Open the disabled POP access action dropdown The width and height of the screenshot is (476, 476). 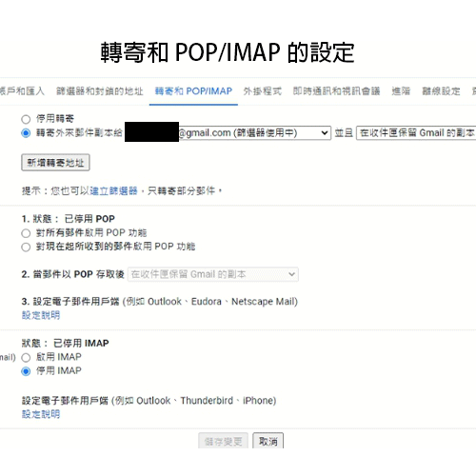click(x=213, y=274)
